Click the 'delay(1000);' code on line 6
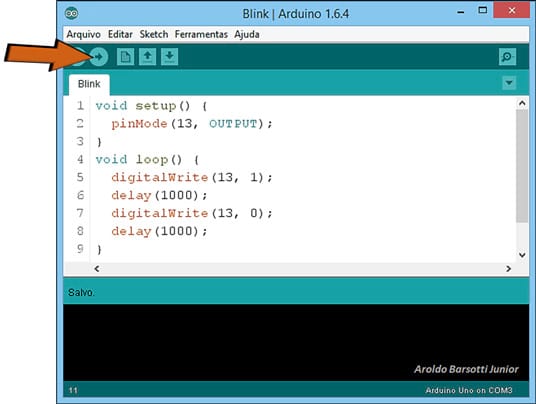Image resolution: width=536 pixels, height=404 pixels. pyautogui.click(x=159, y=196)
